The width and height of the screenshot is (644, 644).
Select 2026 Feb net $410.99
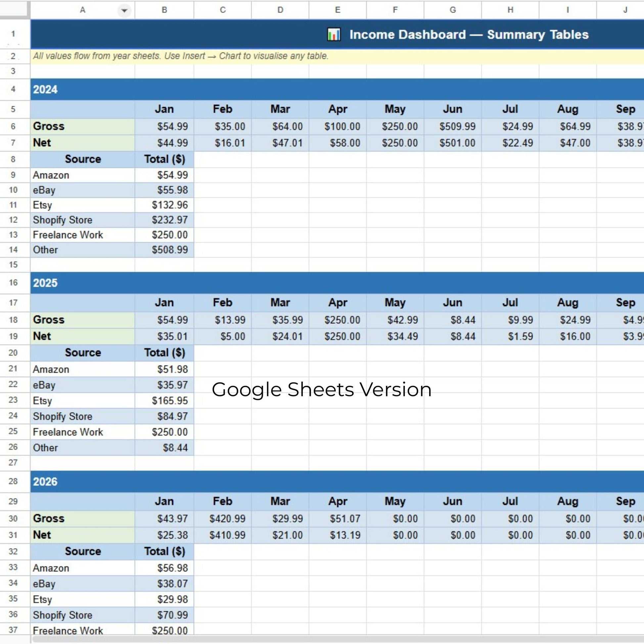(x=223, y=535)
